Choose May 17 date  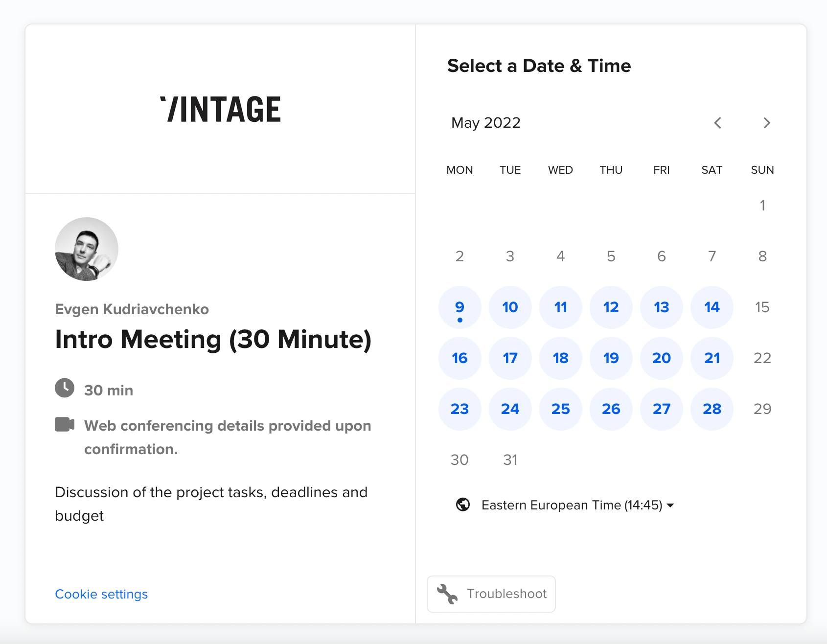coord(510,358)
